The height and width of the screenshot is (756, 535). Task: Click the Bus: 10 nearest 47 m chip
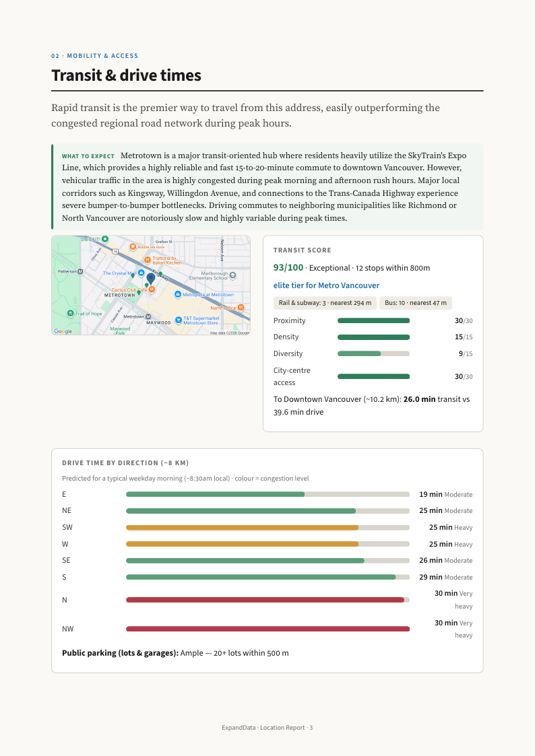(416, 303)
